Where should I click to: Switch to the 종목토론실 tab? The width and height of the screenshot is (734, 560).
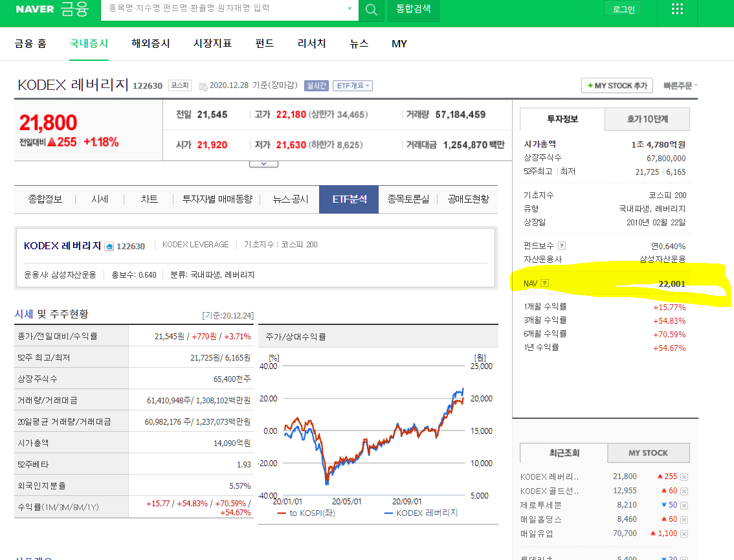coord(408,199)
